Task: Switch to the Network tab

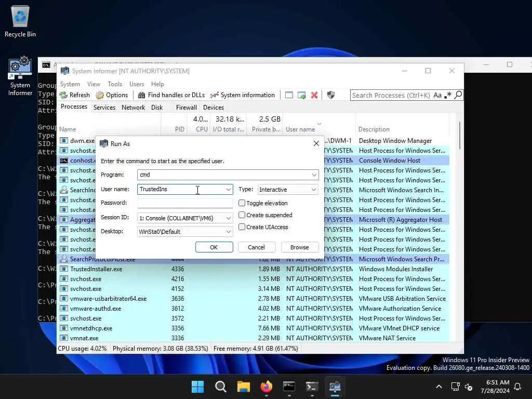Action: (133, 107)
